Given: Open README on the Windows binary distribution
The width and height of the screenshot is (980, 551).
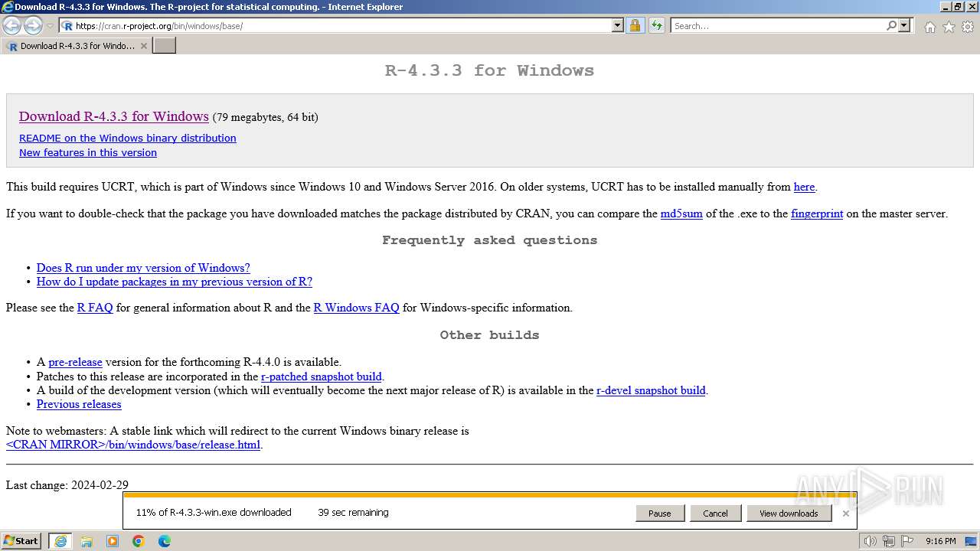Looking at the screenshot, I should click(128, 139).
